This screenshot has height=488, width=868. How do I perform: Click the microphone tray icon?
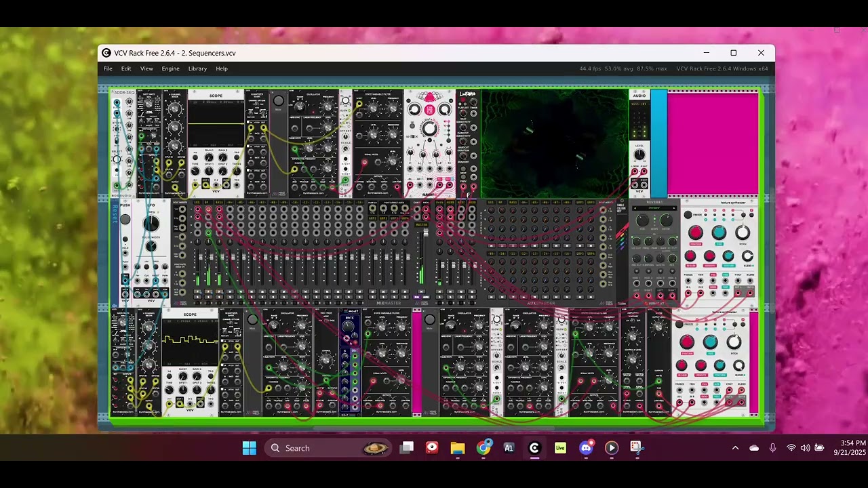(772, 448)
